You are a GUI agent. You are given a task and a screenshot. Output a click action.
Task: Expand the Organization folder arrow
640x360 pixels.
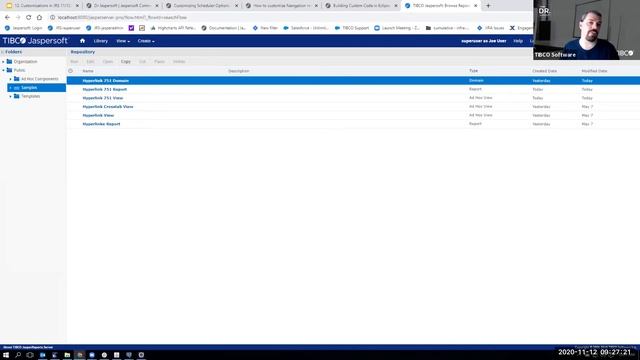point(3,62)
